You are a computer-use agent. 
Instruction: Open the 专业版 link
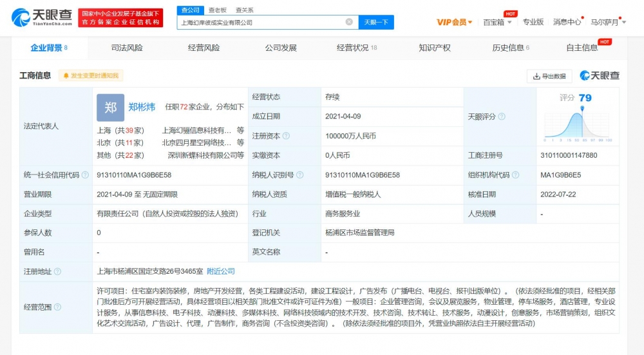533,22
